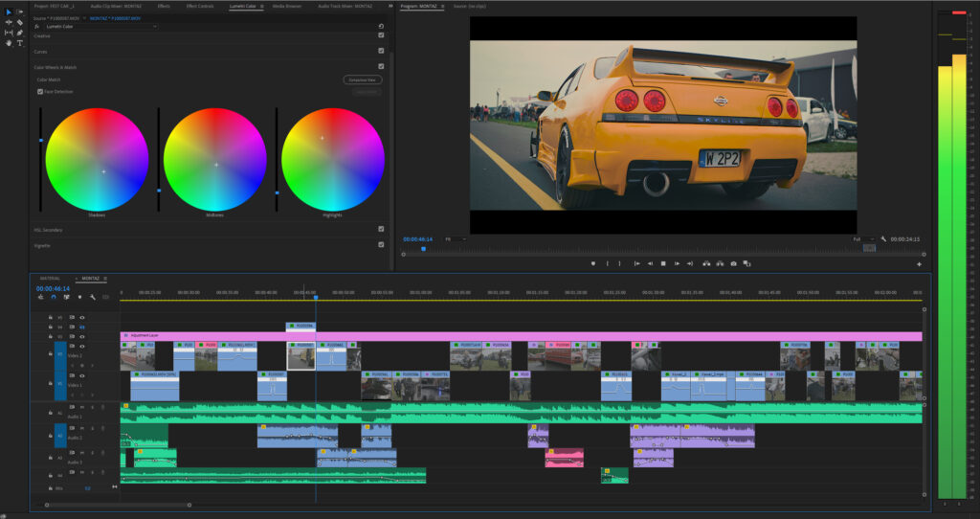
Task: Hide the Video 2 track output
Action: (82, 346)
